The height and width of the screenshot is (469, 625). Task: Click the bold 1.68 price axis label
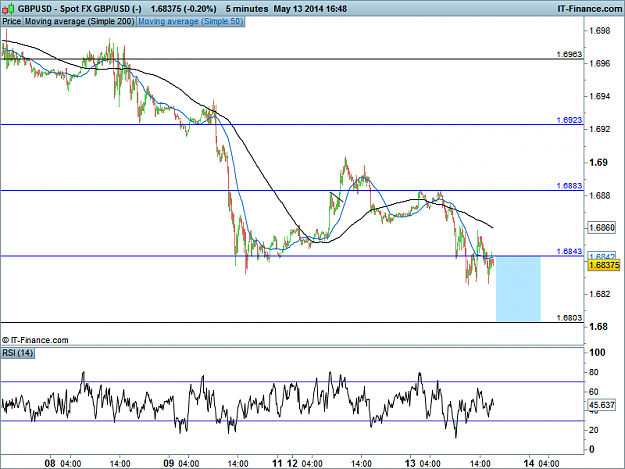(598, 327)
